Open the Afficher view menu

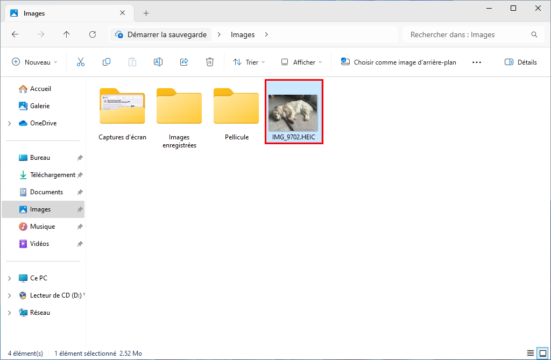click(301, 62)
